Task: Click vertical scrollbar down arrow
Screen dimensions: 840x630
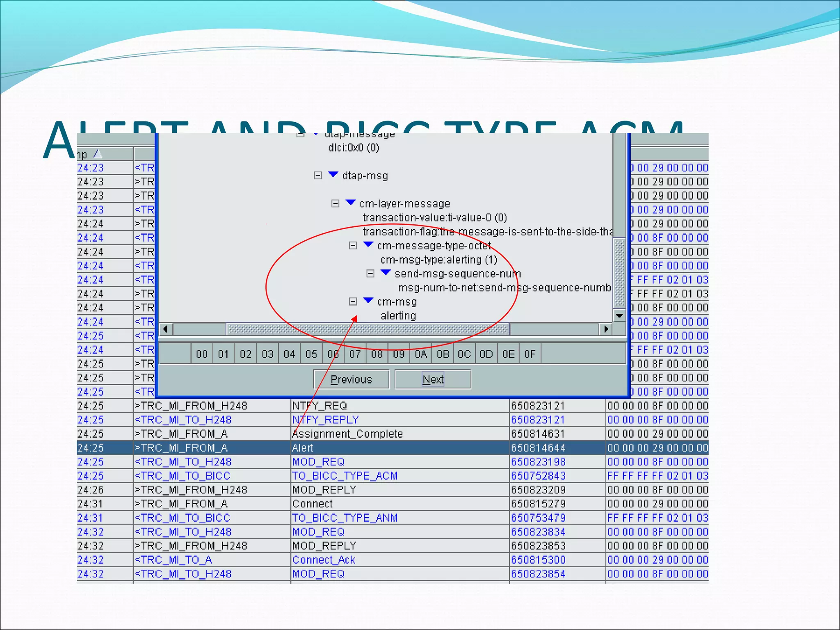Action: point(619,316)
